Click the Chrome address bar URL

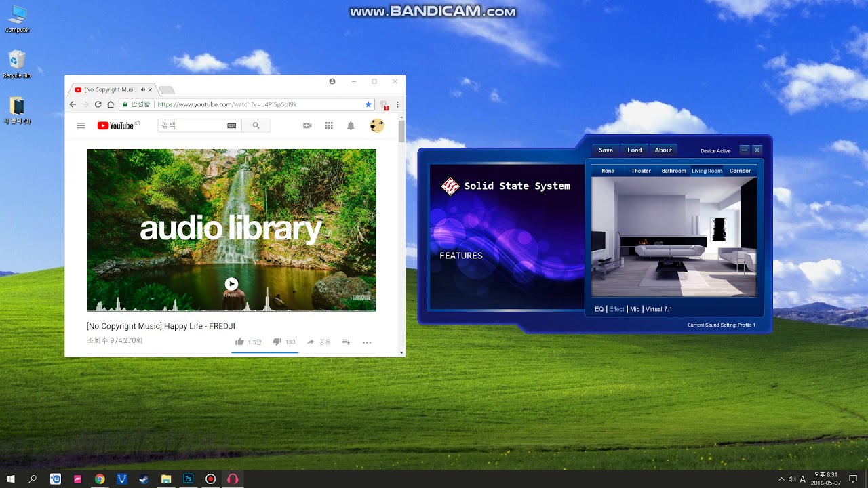click(x=227, y=104)
